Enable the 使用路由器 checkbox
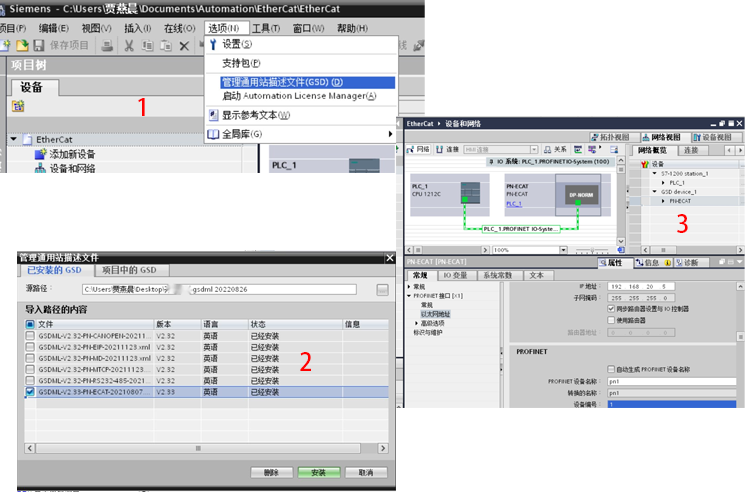 tap(611, 320)
